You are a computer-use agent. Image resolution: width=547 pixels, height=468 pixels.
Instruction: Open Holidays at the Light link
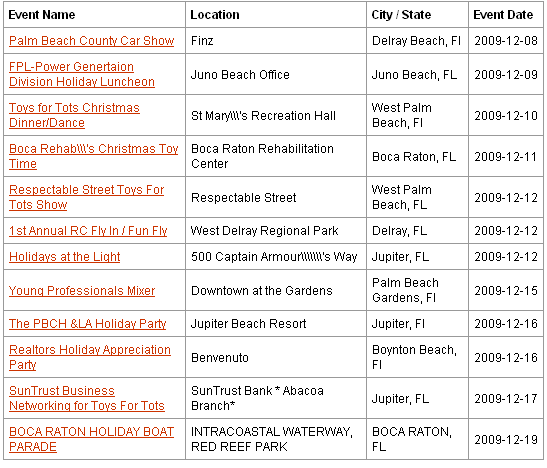tap(65, 257)
